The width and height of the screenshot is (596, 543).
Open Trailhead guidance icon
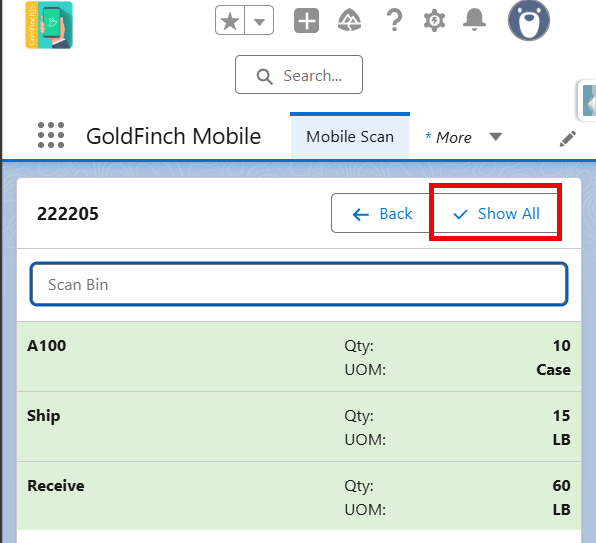click(349, 21)
